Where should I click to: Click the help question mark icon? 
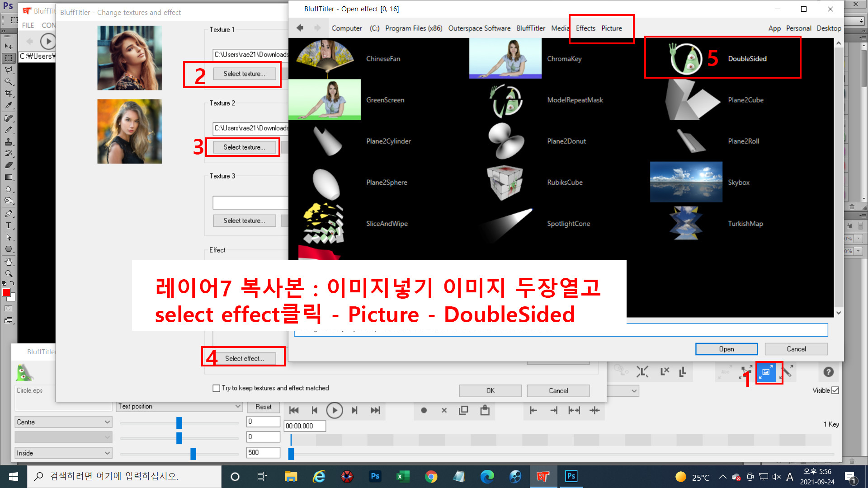(x=828, y=372)
